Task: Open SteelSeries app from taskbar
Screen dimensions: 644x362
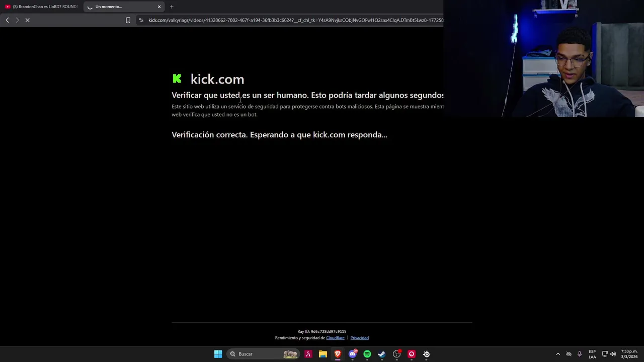Action: coord(426,354)
